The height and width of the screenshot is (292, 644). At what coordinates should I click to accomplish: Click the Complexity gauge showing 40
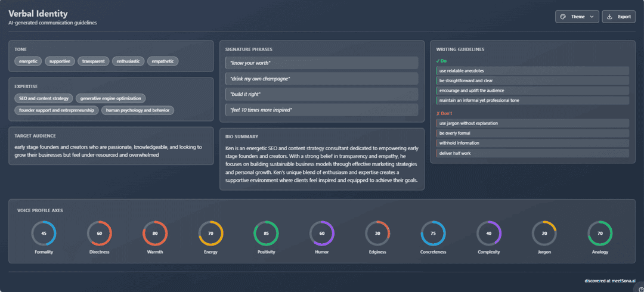tap(489, 233)
